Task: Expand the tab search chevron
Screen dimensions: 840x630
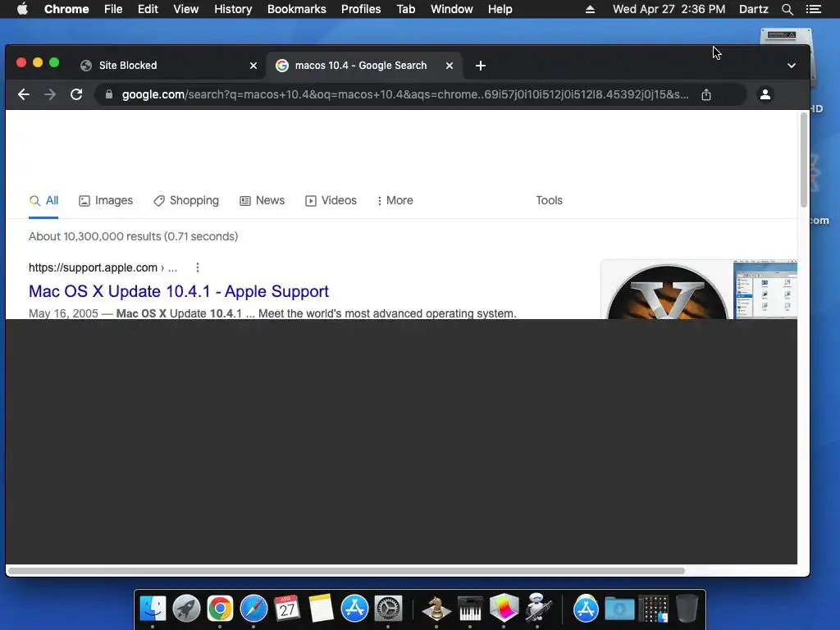Action: pyautogui.click(x=792, y=66)
